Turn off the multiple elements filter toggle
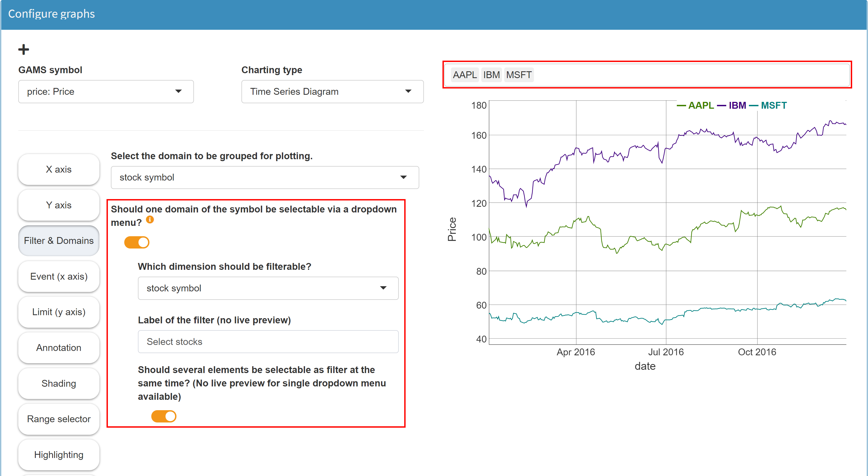The height and width of the screenshot is (476, 868). pos(164,416)
